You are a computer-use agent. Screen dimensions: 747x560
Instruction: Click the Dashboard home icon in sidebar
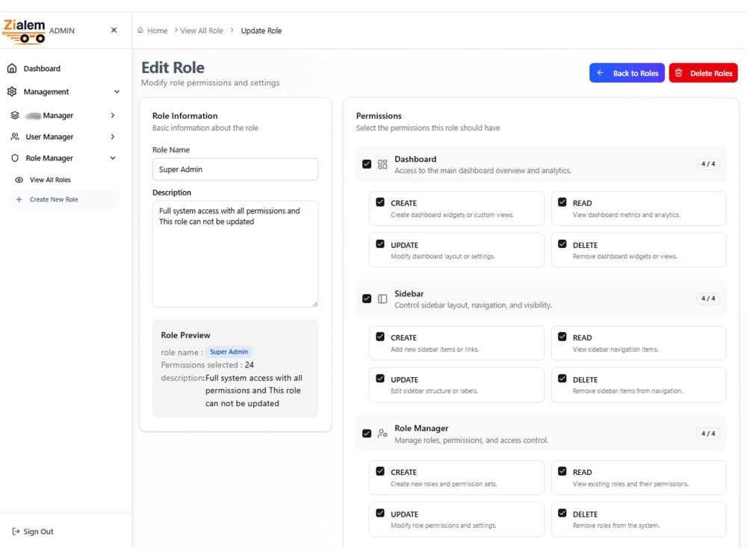click(13, 68)
